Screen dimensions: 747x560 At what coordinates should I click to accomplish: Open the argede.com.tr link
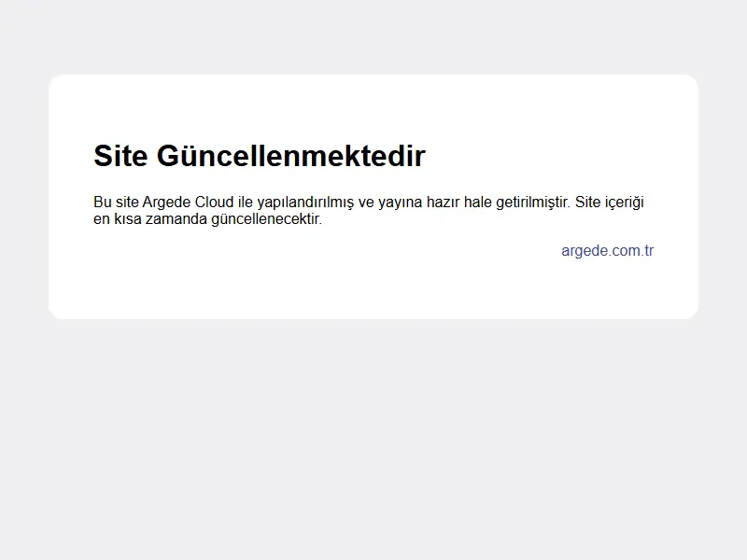pyautogui.click(x=608, y=250)
